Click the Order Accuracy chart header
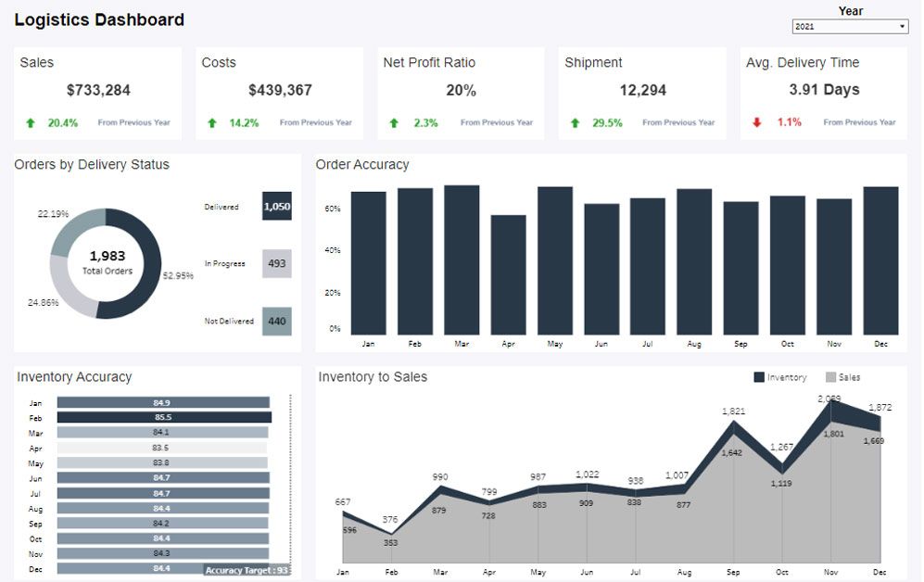This screenshot has width=924, height=582. (x=363, y=164)
